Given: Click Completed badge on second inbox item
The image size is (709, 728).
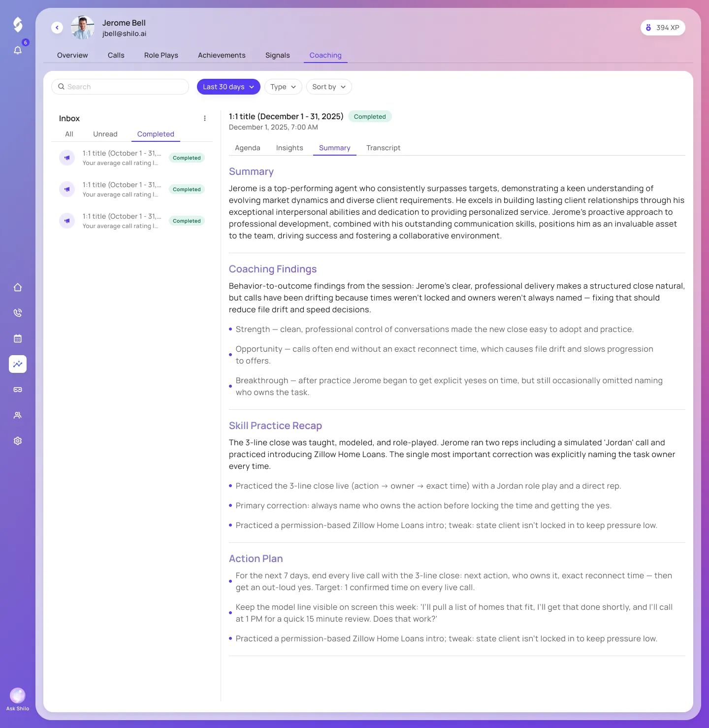Looking at the screenshot, I should click(187, 190).
